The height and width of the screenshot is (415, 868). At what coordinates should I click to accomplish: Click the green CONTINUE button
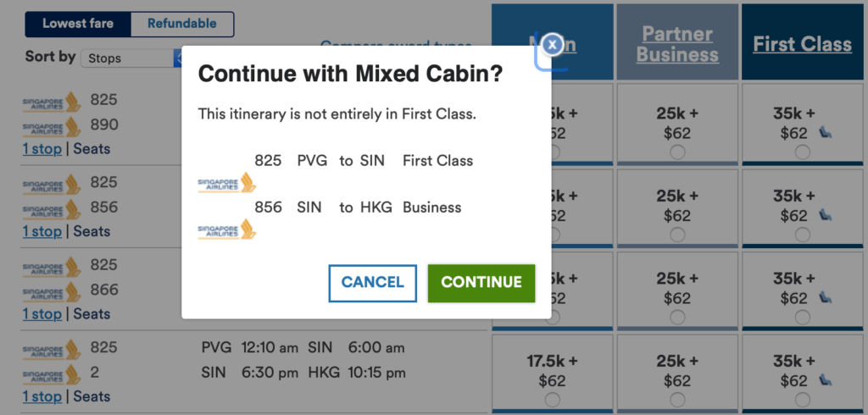pos(481,283)
